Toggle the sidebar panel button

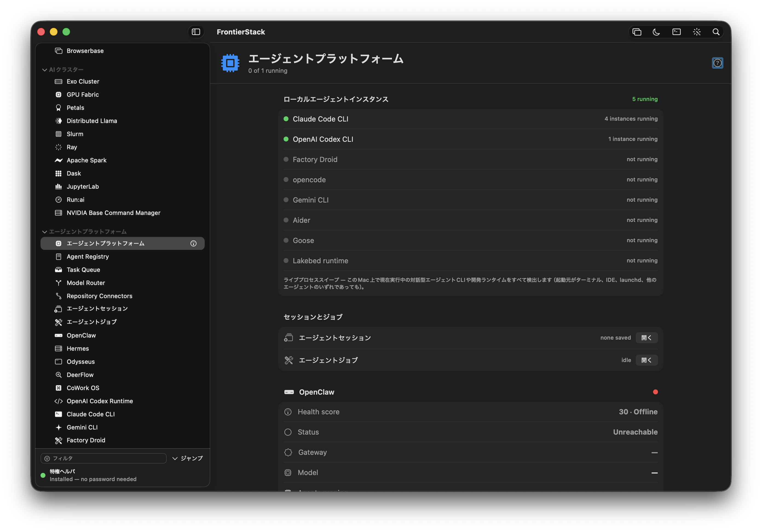click(196, 32)
